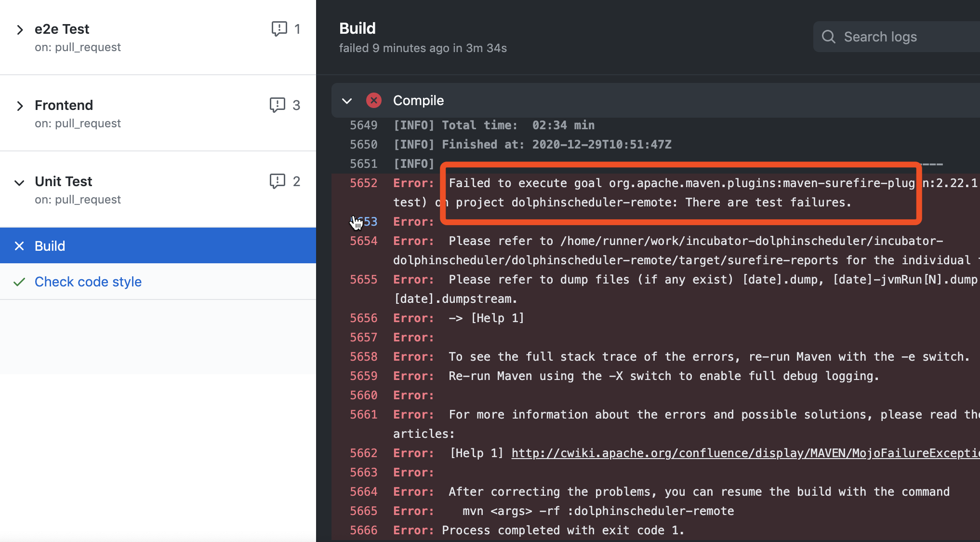Expand the Frontend workflow

(x=20, y=106)
